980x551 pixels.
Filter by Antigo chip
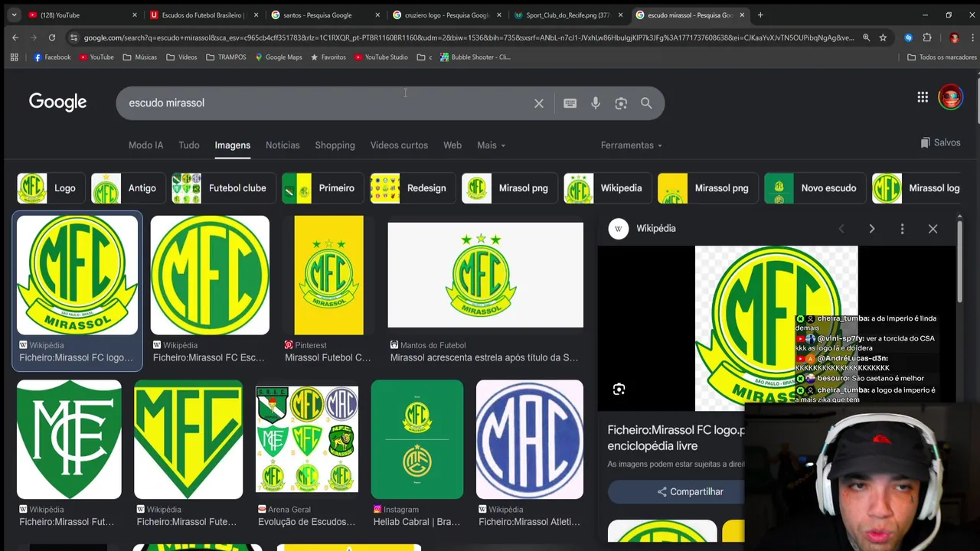point(128,188)
